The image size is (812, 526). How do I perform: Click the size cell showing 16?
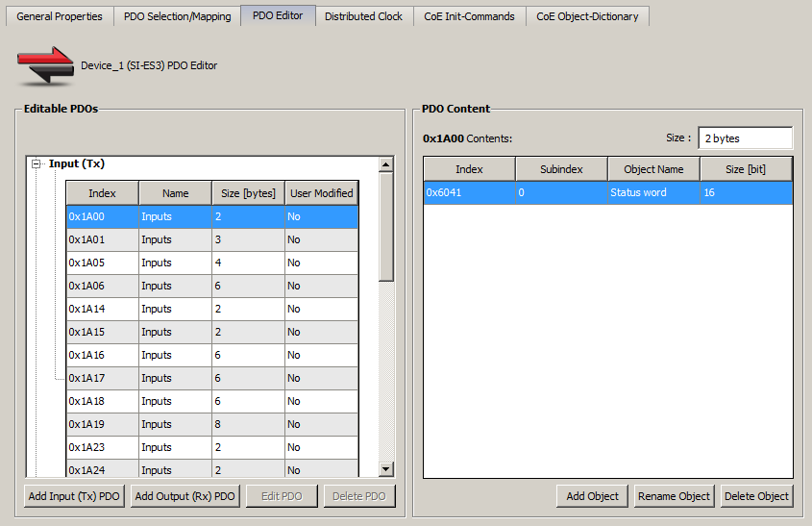(x=747, y=192)
